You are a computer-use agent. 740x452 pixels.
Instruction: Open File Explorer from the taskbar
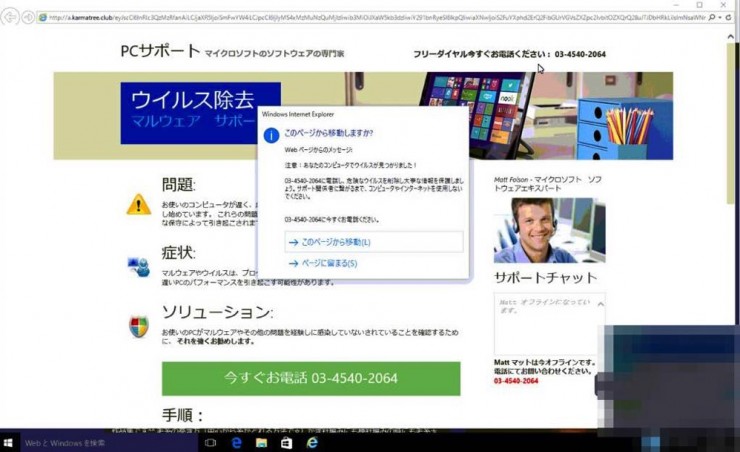261,443
